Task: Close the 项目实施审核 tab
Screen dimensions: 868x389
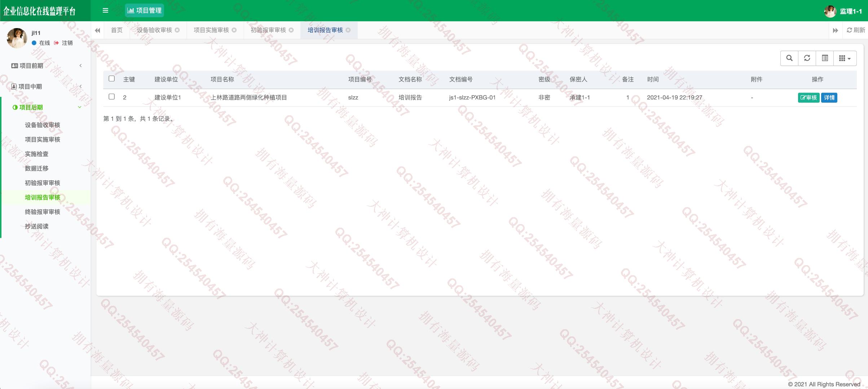Action: click(x=234, y=30)
